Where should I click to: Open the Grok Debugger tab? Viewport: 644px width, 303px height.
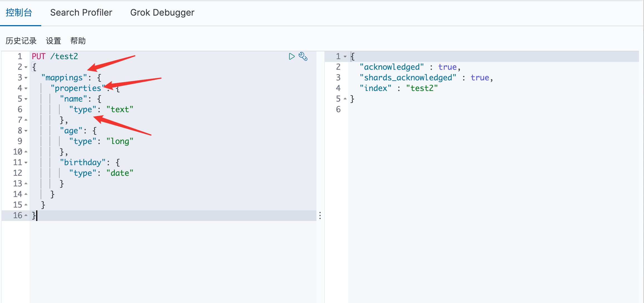(162, 13)
